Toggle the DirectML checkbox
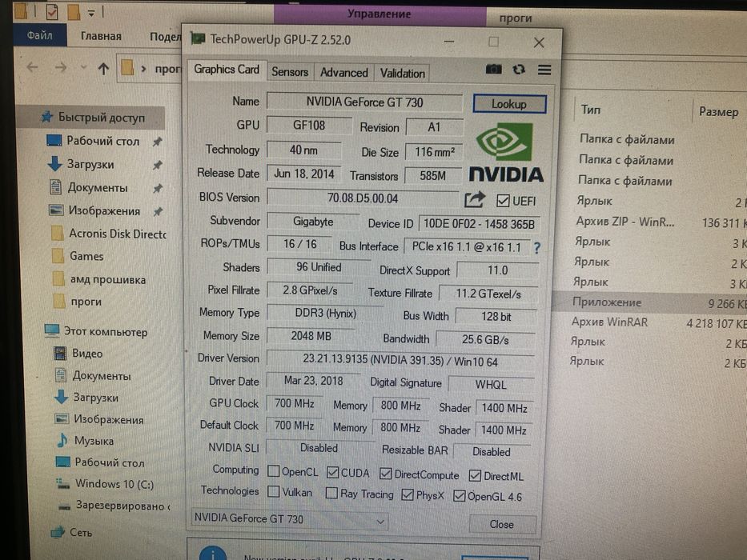747x560 pixels. point(475,476)
